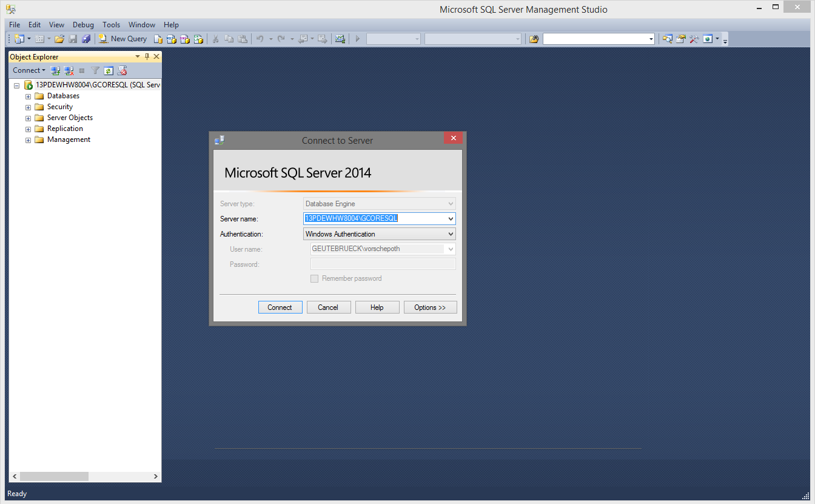The width and height of the screenshot is (815, 504).
Task: Click the Filter funnel icon
Action: [95, 70]
